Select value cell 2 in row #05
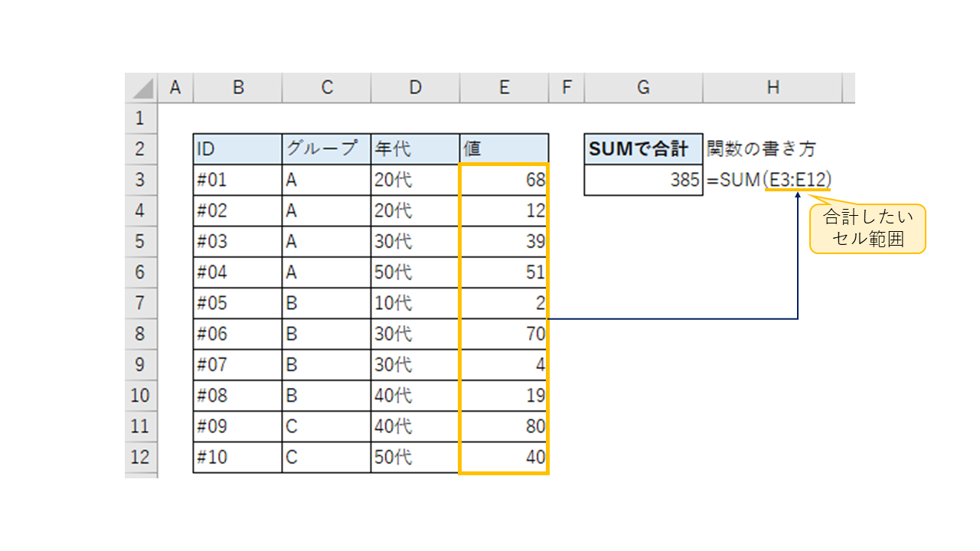Screen dimensions: 980x551 (x=504, y=303)
